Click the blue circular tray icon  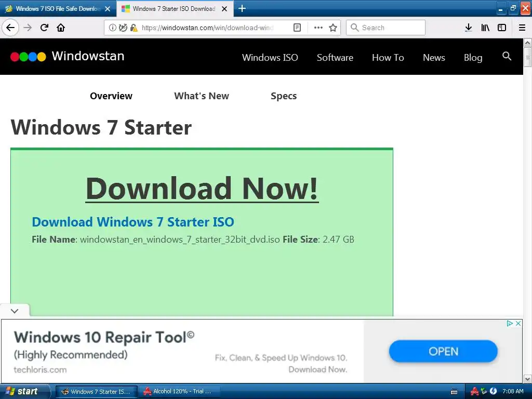pos(494,391)
